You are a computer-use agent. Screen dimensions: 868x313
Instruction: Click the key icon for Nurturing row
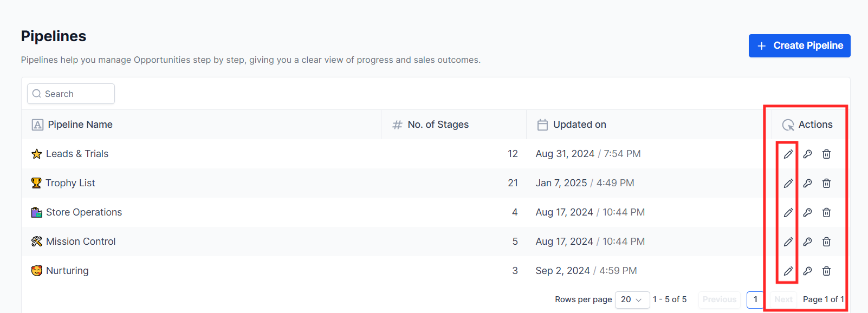coord(807,271)
